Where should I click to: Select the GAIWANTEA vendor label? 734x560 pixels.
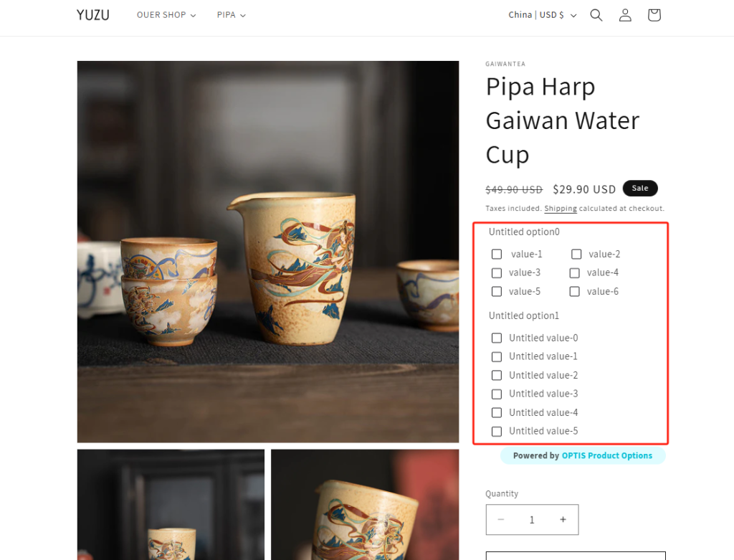tap(505, 64)
